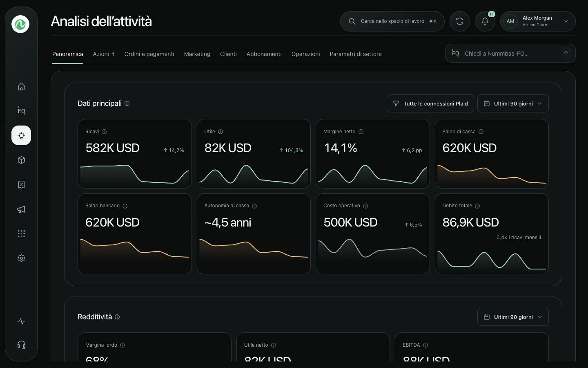588x368 pixels.
Task: Click the Costo operativo 500K USD value
Action: 350,222
